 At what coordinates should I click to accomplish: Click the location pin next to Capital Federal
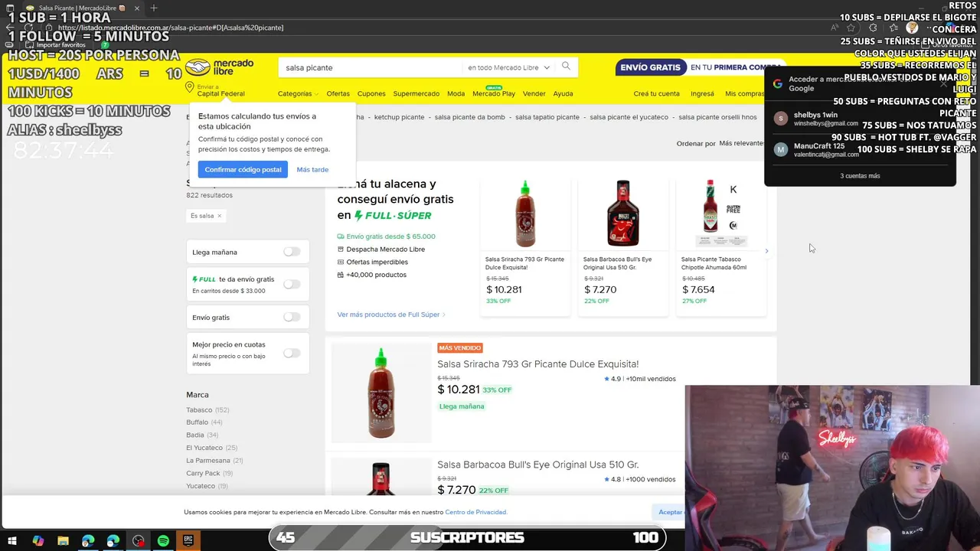[189, 88]
